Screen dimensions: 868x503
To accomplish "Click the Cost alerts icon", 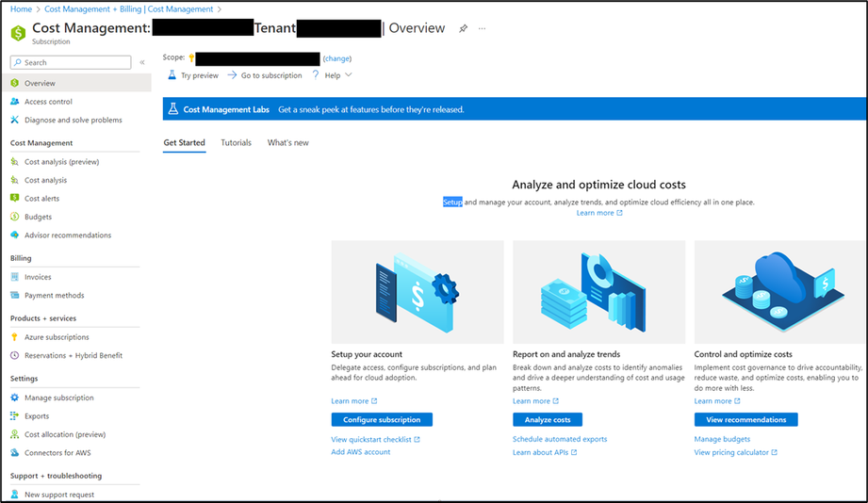I will [15, 198].
